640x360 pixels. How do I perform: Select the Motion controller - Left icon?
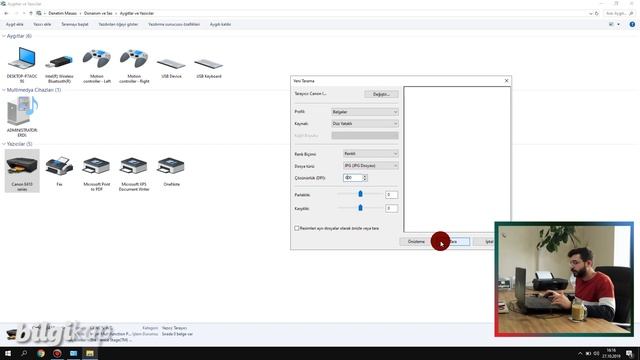point(97,64)
